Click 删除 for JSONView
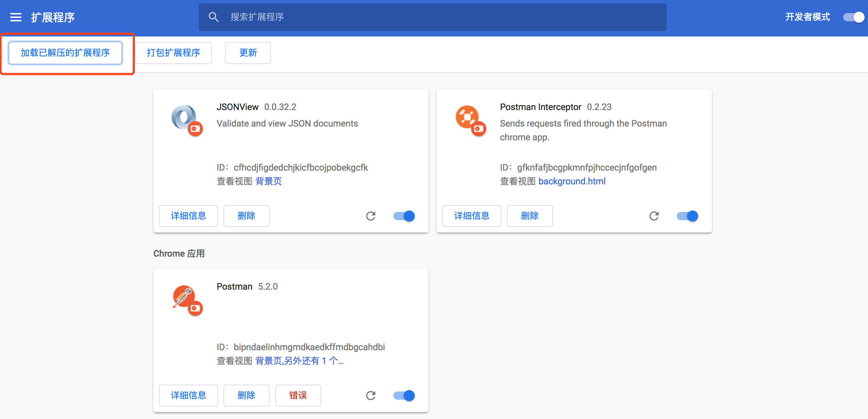The width and height of the screenshot is (868, 419). point(247,216)
